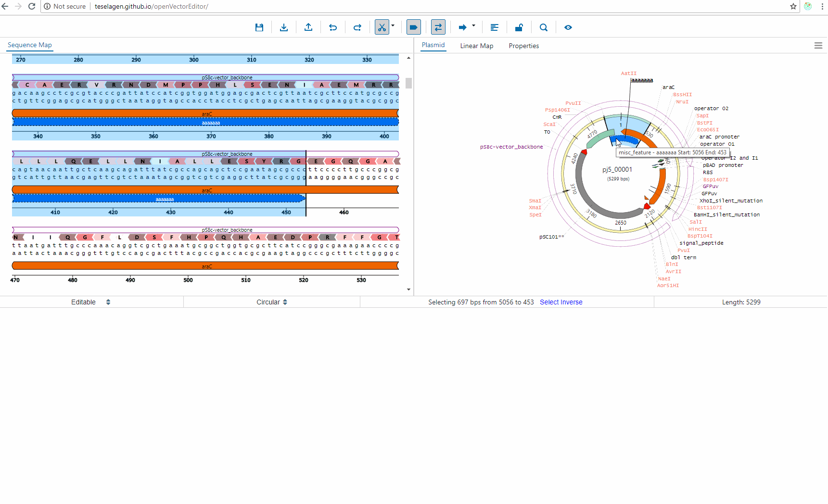
Task: Click the XhoI_silent_mutation label
Action: [731, 201]
